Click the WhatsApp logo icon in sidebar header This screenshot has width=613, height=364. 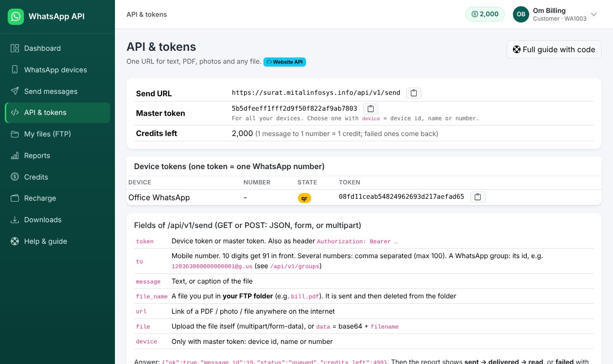click(x=16, y=17)
